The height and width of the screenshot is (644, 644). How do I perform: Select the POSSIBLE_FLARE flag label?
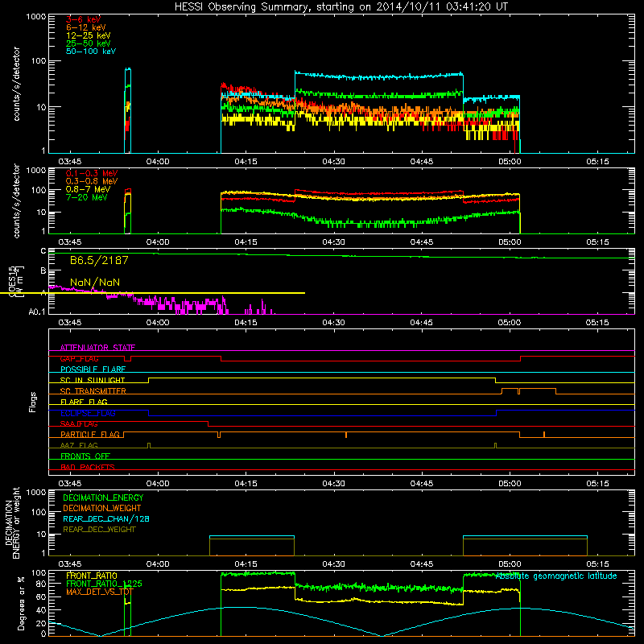click(x=93, y=369)
